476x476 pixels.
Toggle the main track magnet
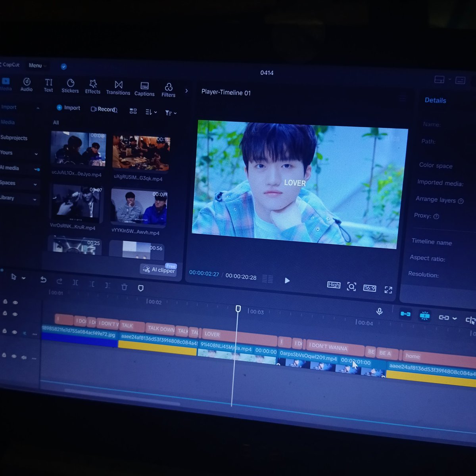(x=405, y=314)
